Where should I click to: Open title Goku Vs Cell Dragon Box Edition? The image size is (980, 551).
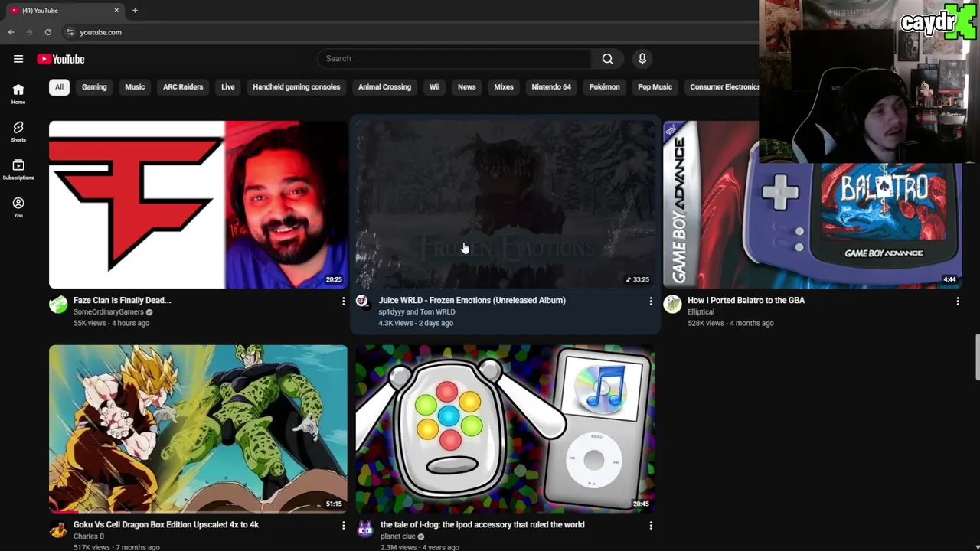coord(166,524)
